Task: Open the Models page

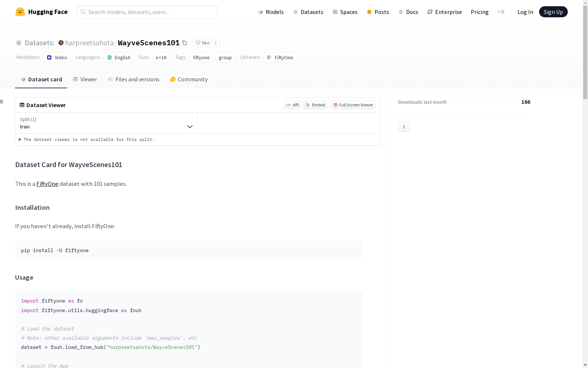Action: pos(271,12)
